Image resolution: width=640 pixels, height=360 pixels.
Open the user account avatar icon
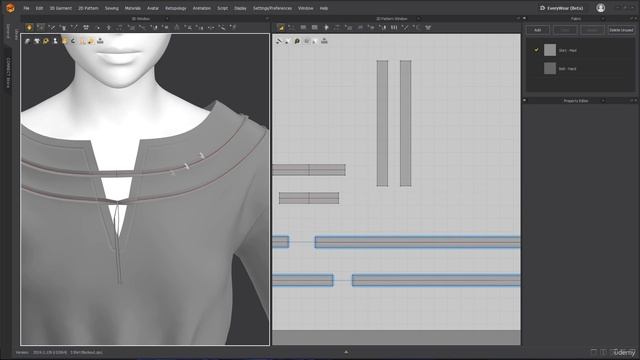600,8
